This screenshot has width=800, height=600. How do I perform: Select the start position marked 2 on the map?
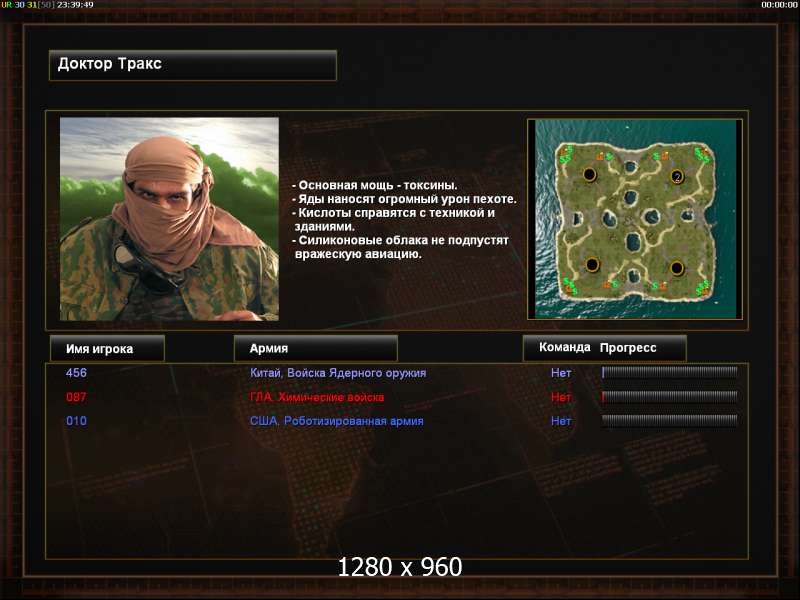tap(677, 177)
